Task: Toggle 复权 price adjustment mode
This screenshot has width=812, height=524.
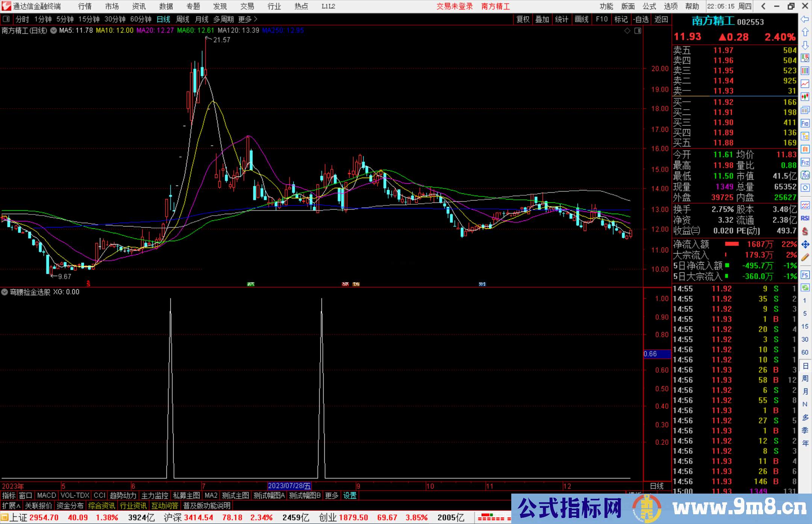Action: [x=523, y=19]
